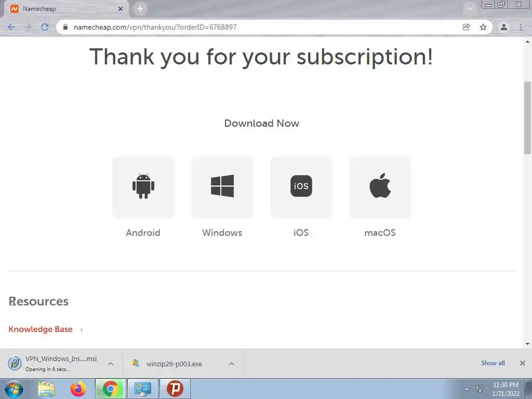
Task: Click the Android label under its icon
Action: tap(143, 233)
